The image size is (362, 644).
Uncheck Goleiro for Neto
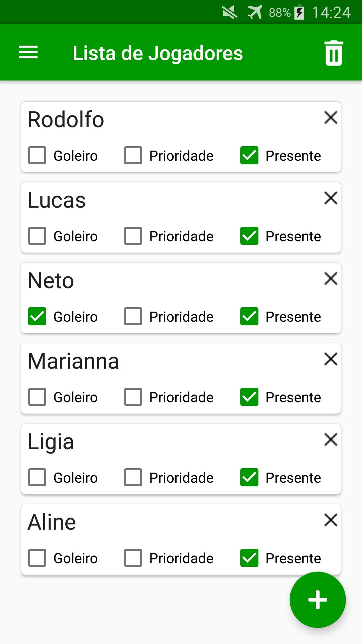pyautogui.click(x=37, y=317)
